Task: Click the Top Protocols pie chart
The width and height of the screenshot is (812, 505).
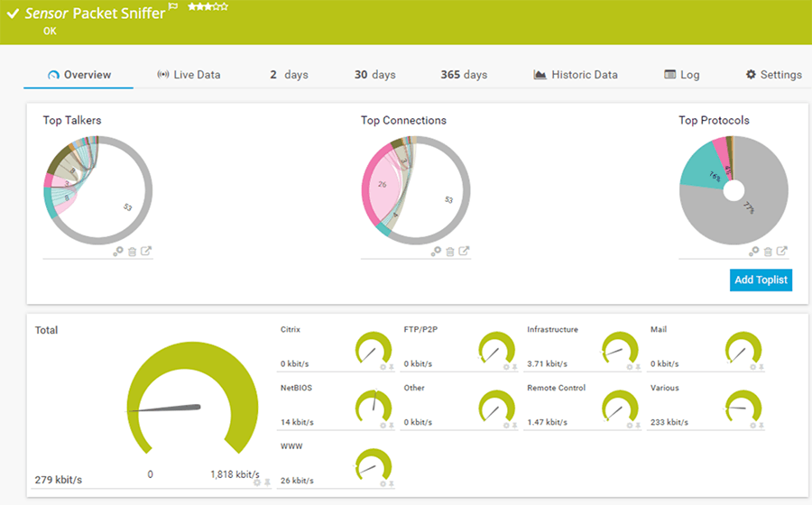Action: tap(734, 190)
